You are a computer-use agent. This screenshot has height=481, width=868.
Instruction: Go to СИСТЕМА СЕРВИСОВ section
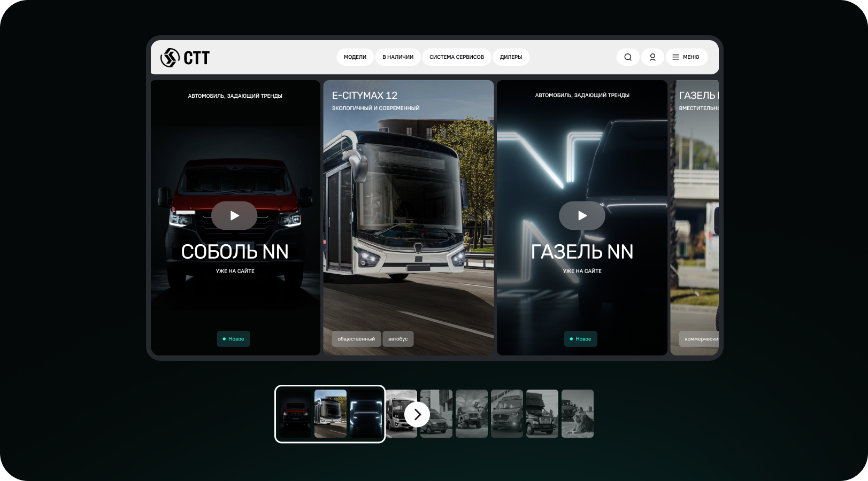coord(456,57)
